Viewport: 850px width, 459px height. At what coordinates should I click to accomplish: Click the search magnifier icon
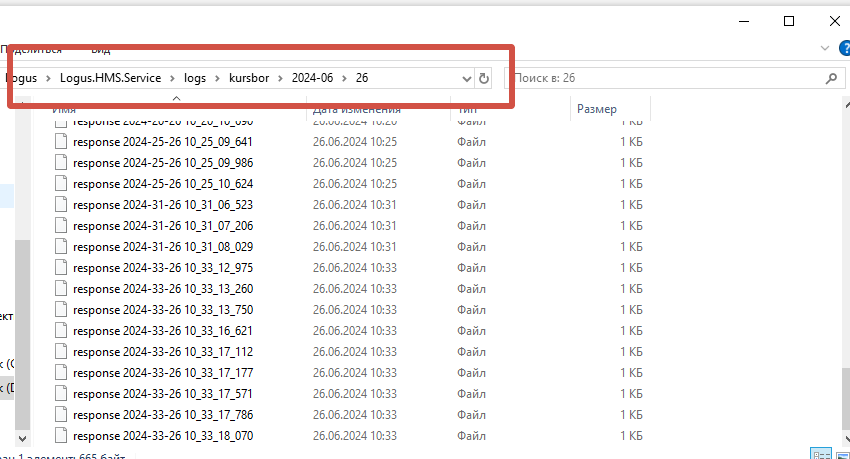click(830, 78)
